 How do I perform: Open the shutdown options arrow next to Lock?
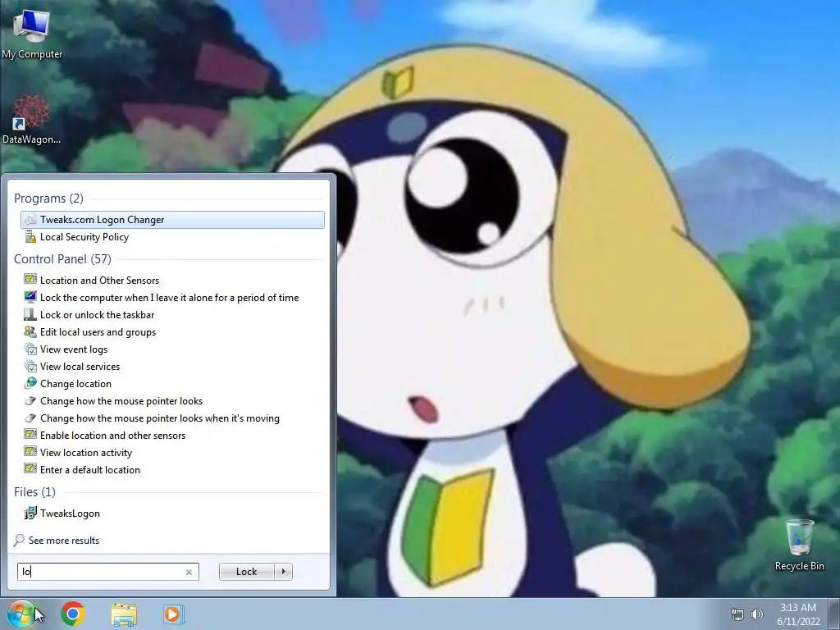click(283, 572)
